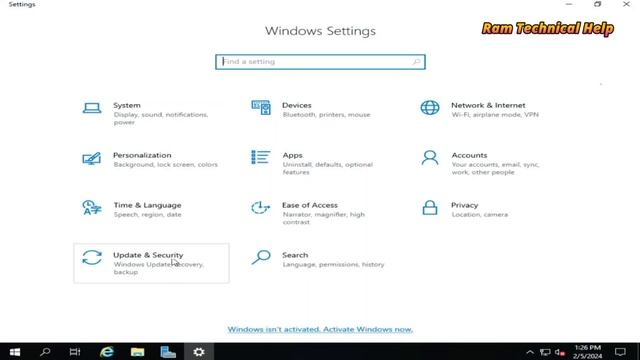Open Personalization settings title
The image size is (640, 360).
click(142, 155)
